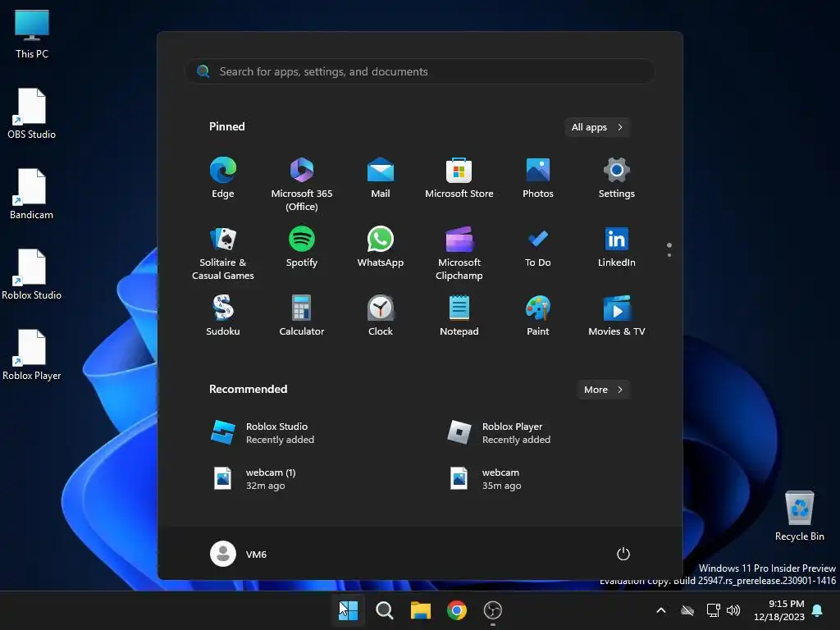Open File Explorer from the taskbar
The height and width of the screenshot is (630, 840).
pos(421,610)
